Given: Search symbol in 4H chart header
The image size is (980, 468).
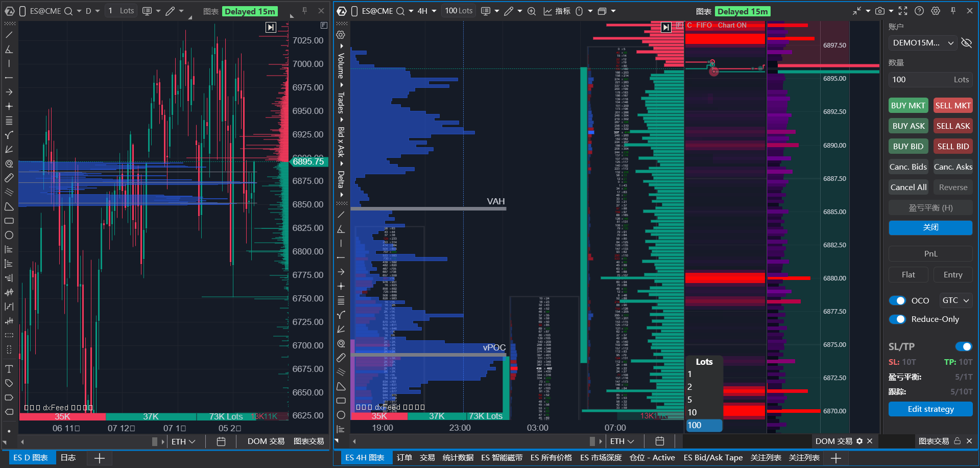Looking at the screenshot, I should [x=400, y=11].
